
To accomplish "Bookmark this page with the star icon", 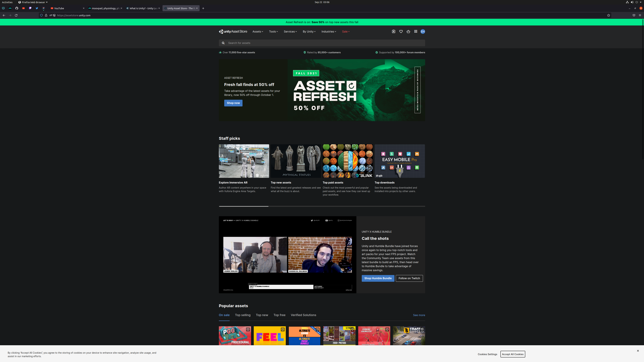I will [608, 15].
